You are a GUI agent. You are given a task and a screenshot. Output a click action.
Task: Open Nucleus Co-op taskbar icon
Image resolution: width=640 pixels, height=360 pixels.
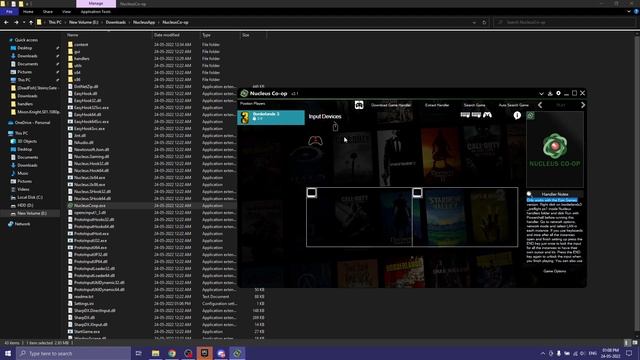pyautogui.click(x=237, y=353)
